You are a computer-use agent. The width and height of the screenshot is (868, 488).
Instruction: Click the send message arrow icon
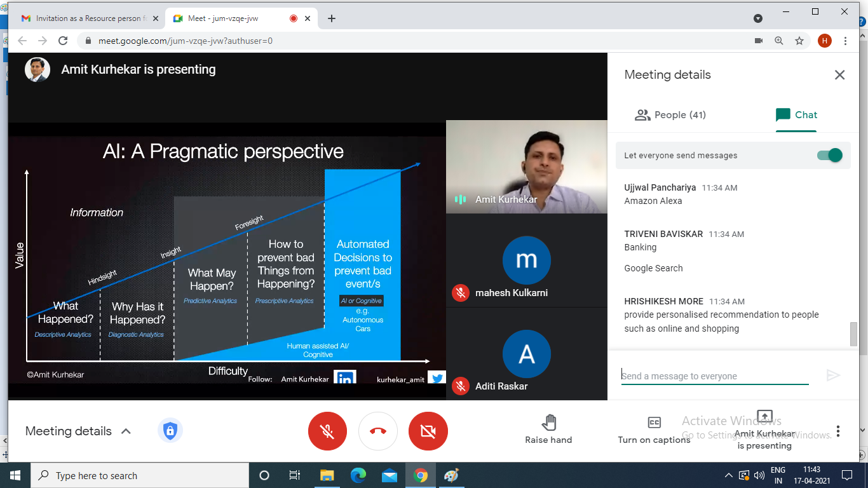tap(833, 376)
